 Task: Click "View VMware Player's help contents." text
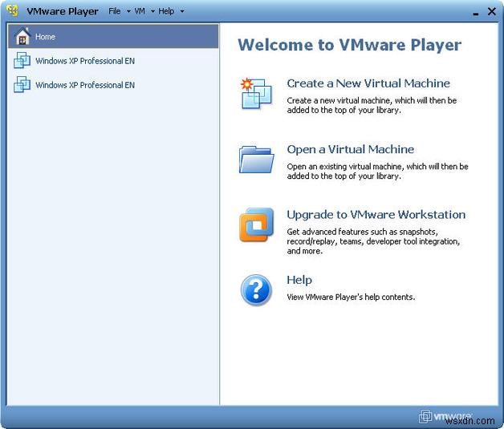351,297
